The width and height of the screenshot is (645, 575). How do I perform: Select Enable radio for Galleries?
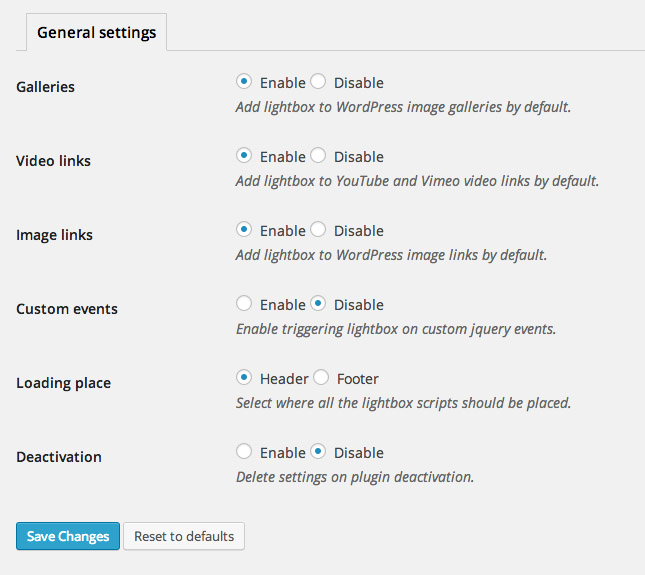(244, 81)
